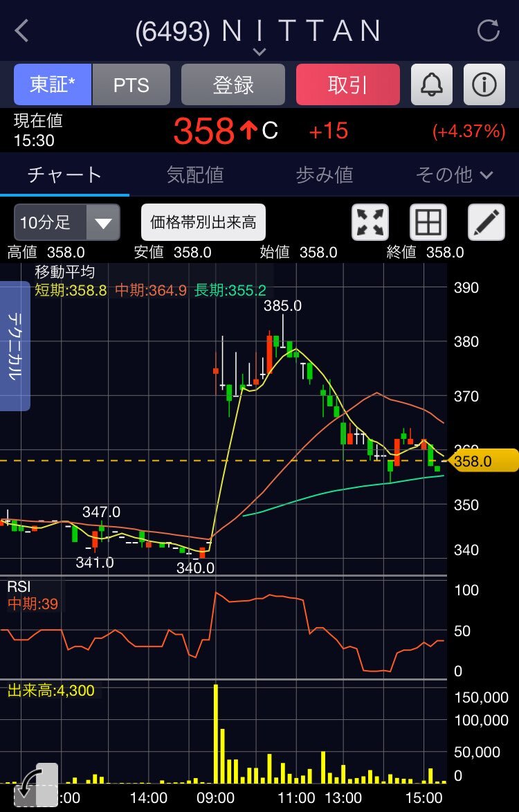This screenshot has width=519, height=812.
Task: Open the stock information icon
Action: [x=484, y=84]
